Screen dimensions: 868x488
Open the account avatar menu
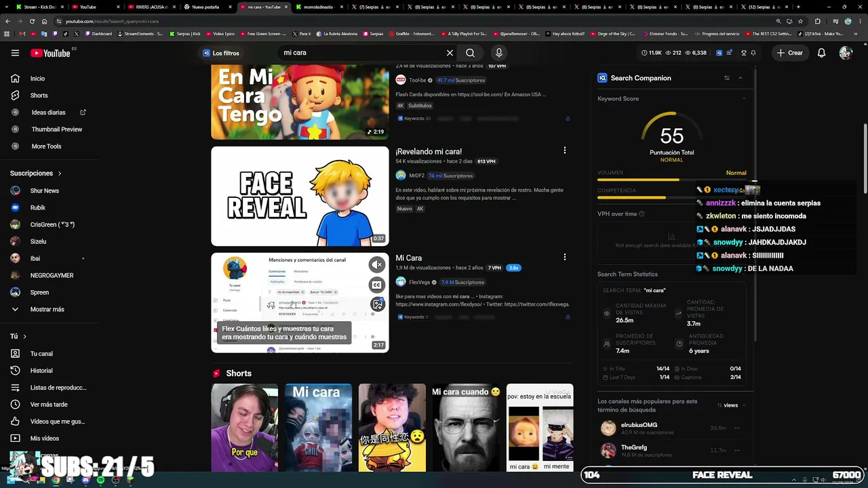tap(845, 53)
